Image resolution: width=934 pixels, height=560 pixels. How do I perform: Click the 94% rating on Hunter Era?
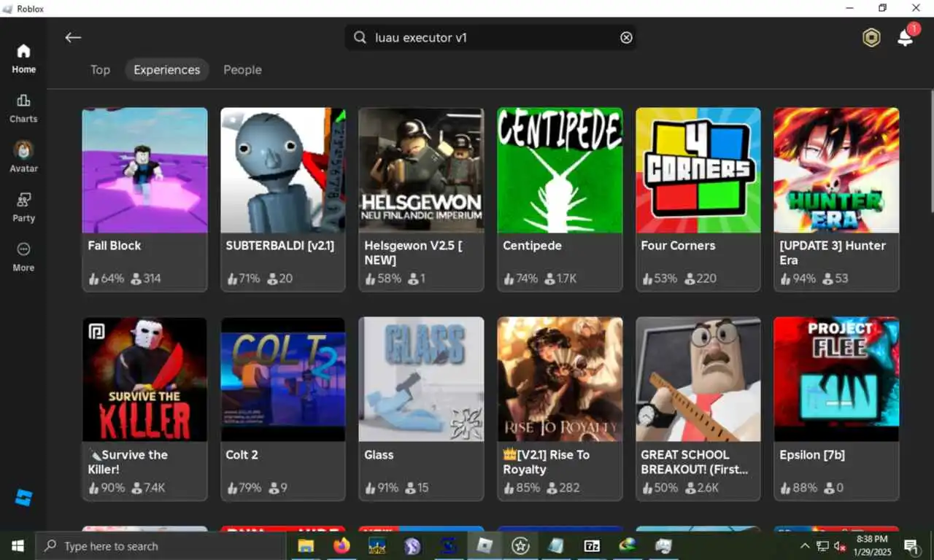click(798, 279)
